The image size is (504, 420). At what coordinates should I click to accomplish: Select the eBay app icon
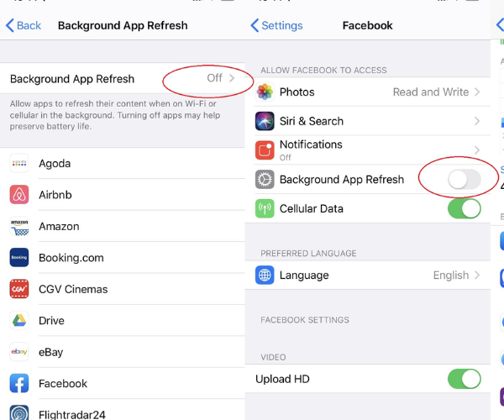click(19, 352)
